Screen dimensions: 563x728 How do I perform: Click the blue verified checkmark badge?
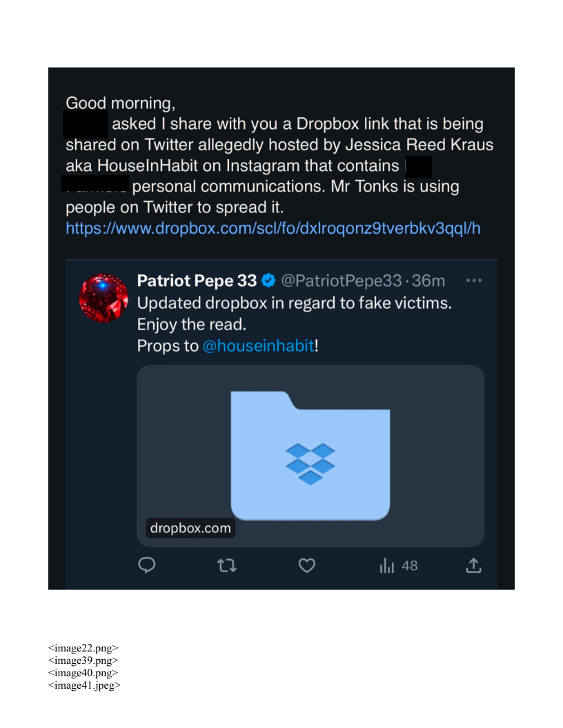tap(269, 281)
